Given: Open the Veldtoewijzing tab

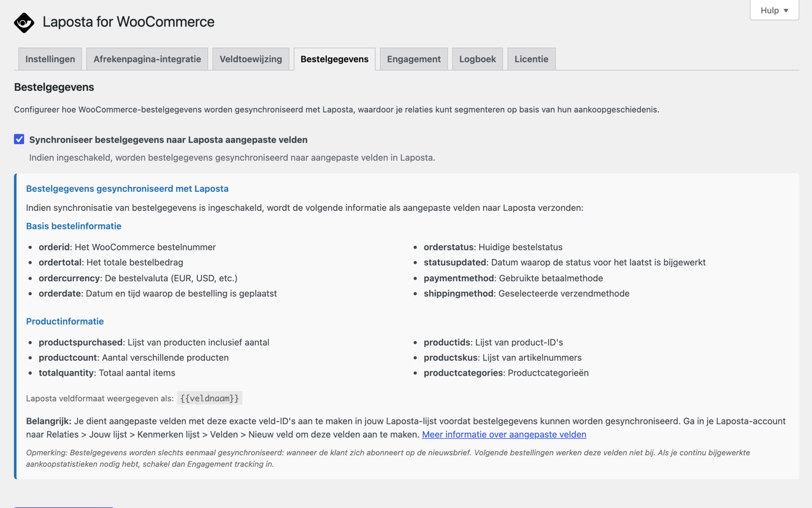Looking at the screenshot, I should coord(251,59).
